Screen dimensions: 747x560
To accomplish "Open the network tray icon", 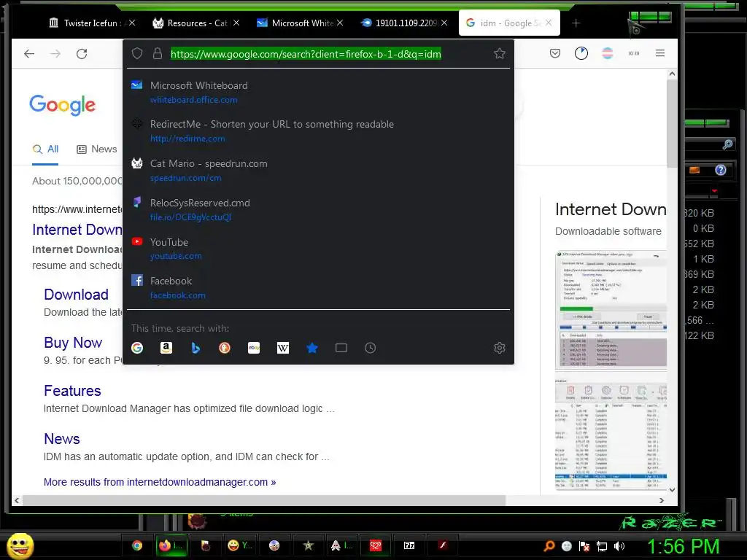I will [602, 546].
